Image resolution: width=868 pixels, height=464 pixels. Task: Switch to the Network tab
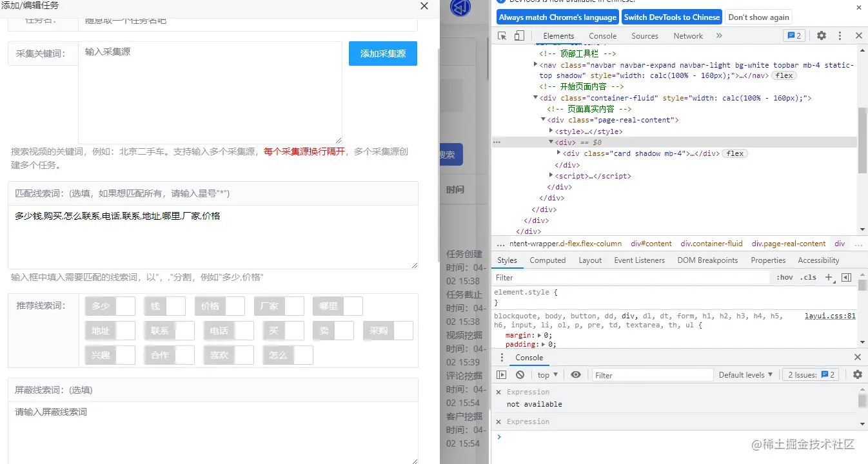[x=688, y=36]
